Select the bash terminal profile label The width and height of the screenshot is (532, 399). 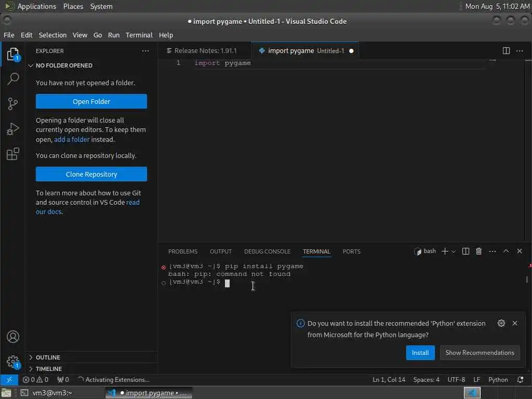[425, 251]
